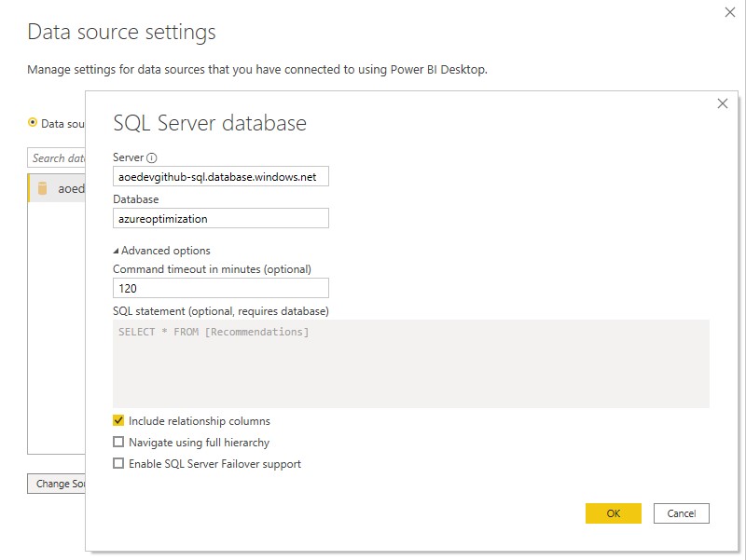
Task: Click the Command timeout input field
Action: coord(221,288)
